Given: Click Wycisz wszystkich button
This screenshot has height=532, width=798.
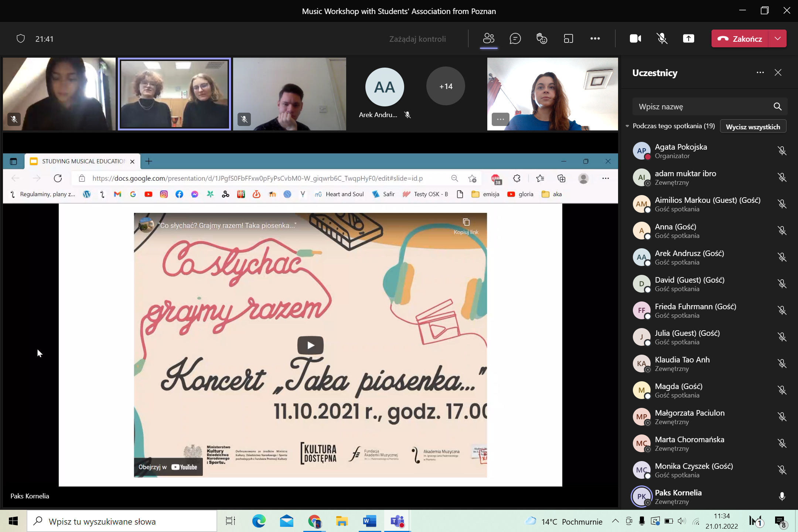Looking at the screenshot, I should click(753, 127).
